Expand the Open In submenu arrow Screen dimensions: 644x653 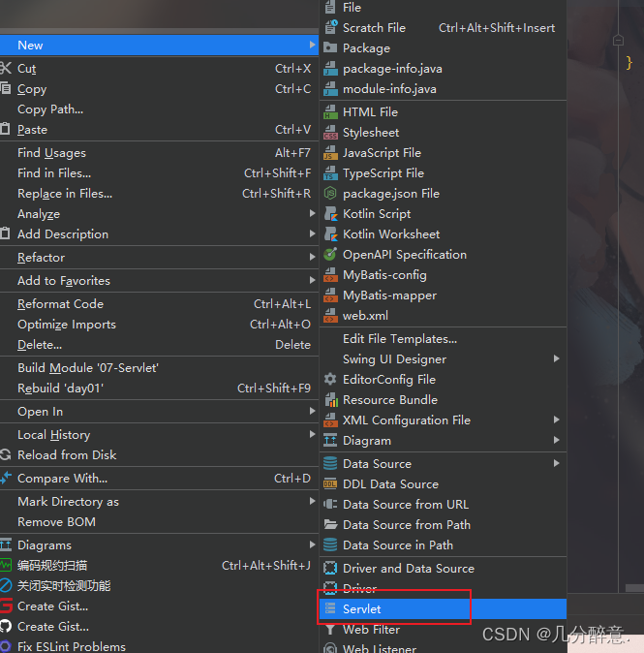(312, 411)
